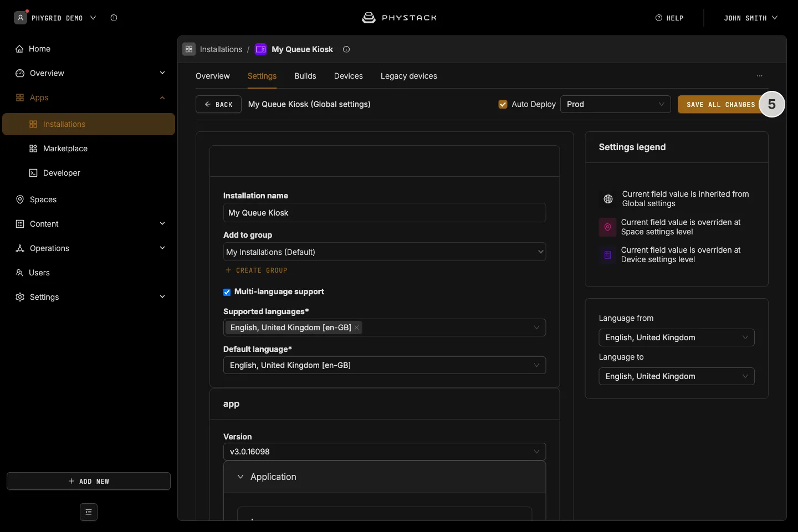Viewport: 798px width, 532px height.
Task: Click Save All Changes button
Action: (x=720, y=104)
